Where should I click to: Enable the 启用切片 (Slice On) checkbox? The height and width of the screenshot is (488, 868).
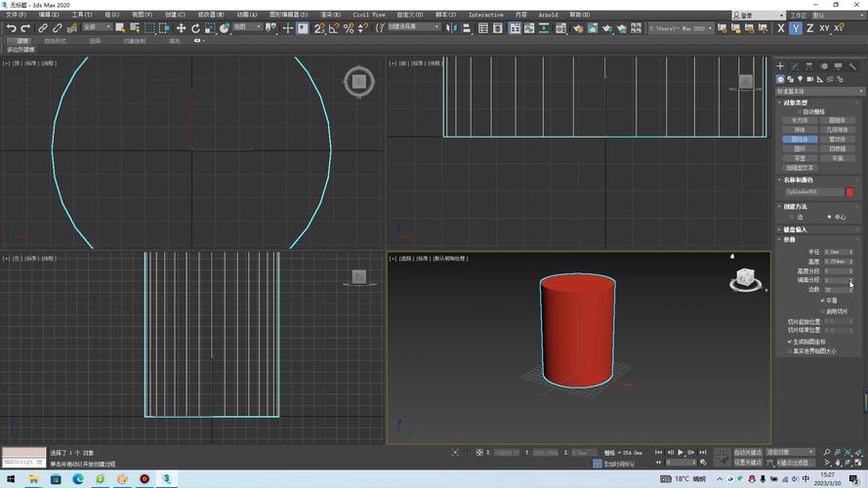[823, 311]
